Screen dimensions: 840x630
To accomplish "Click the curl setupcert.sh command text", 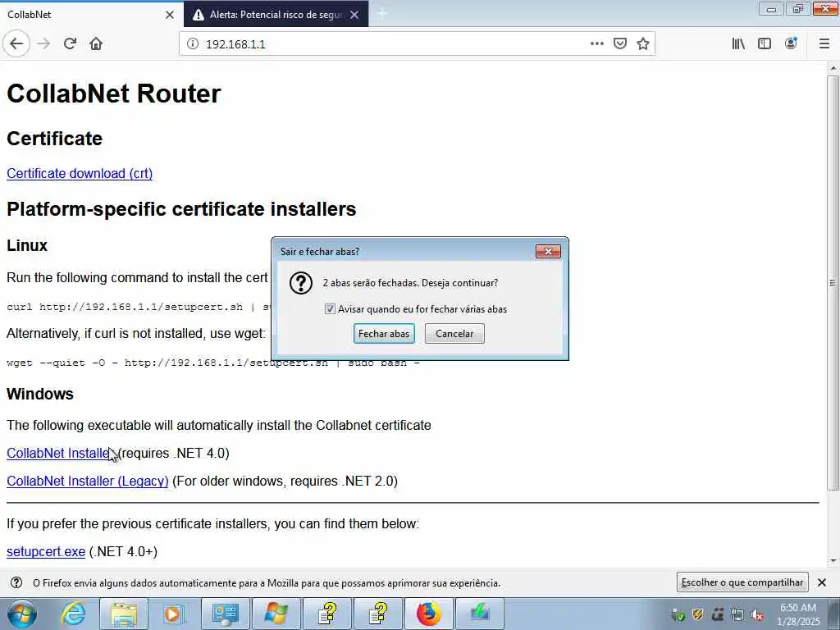I will point(139,308).
